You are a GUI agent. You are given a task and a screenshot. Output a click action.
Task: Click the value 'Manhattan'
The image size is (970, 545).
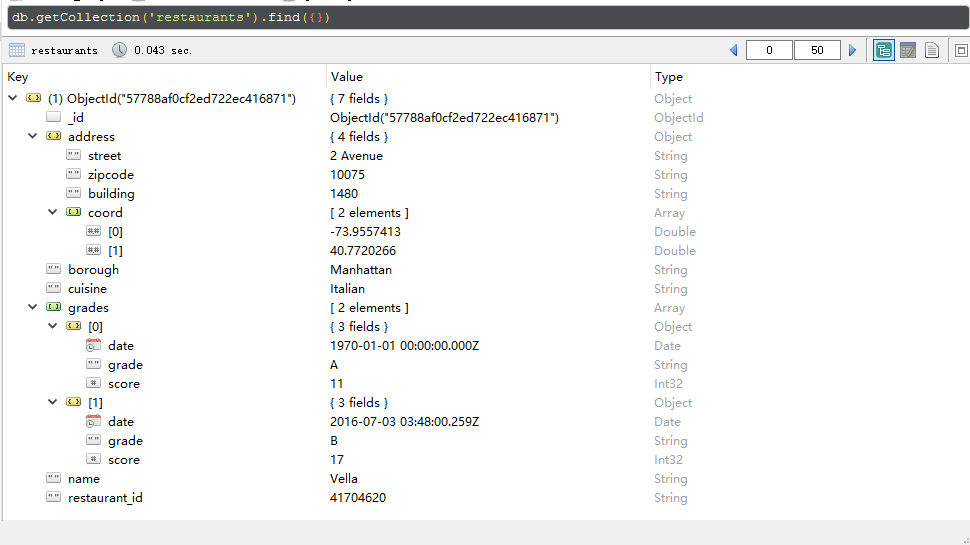coord(361,270)
